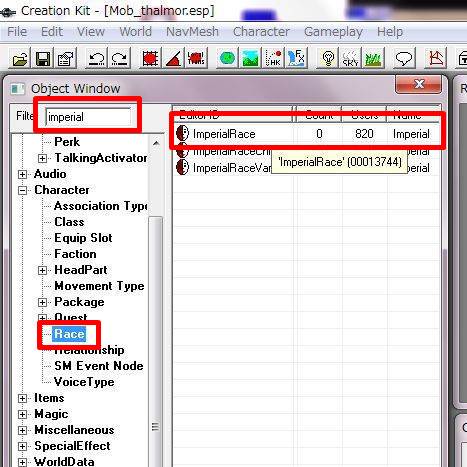This screenshot has width=467, height=467.
Task: Click the green globe World icon
Action: pyautogui.click(x=227, y=59)
